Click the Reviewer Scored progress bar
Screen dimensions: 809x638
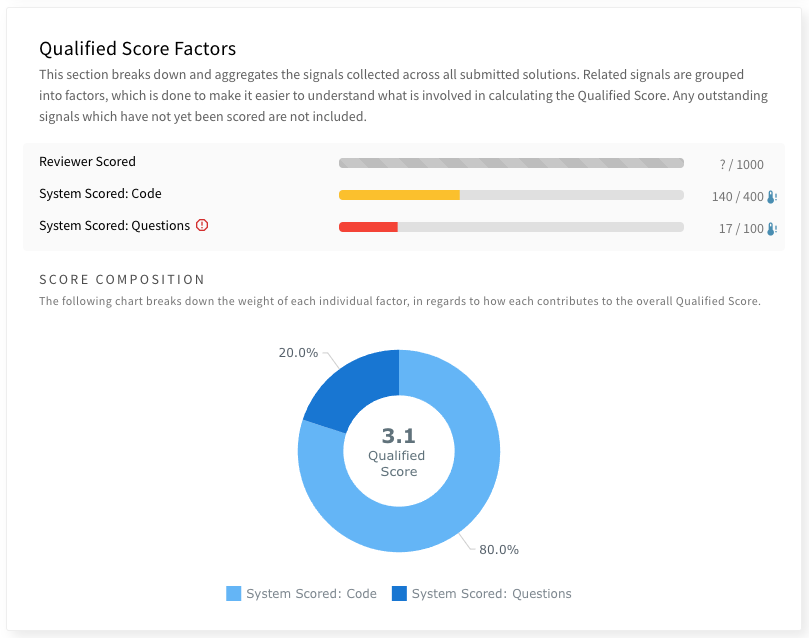pyautogui.click(x=511, y=162)
